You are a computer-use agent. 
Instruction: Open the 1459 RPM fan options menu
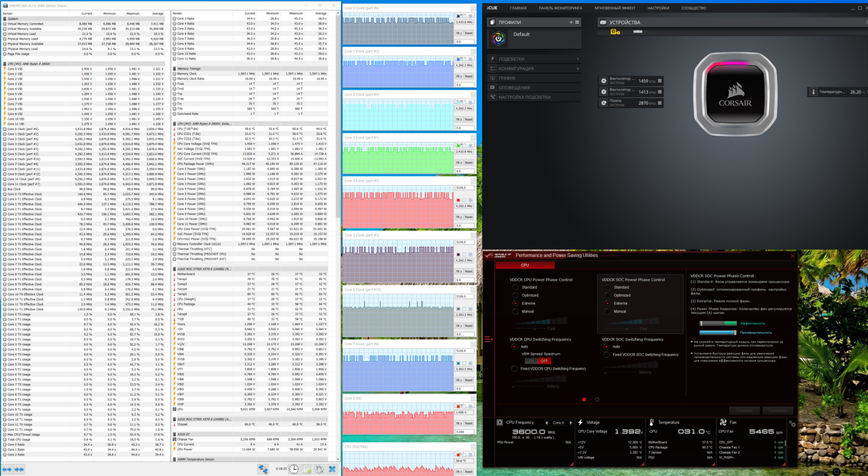pos(660,81)
